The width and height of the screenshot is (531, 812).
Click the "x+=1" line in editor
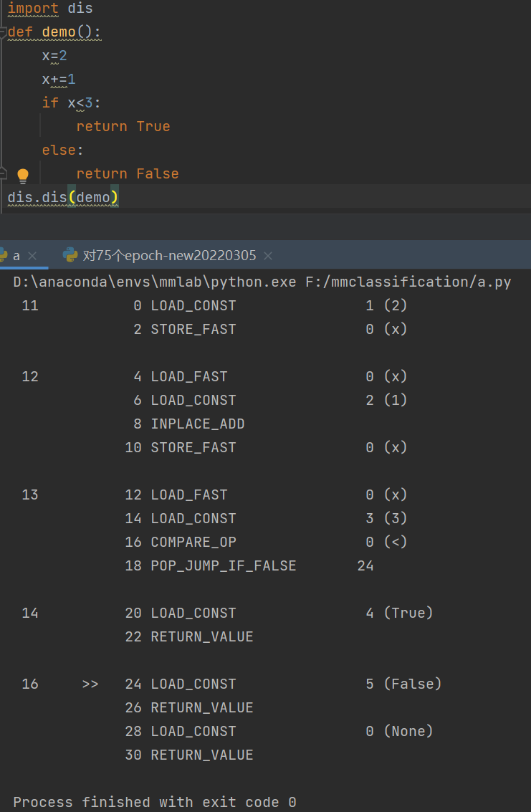(x=57, y=79)
